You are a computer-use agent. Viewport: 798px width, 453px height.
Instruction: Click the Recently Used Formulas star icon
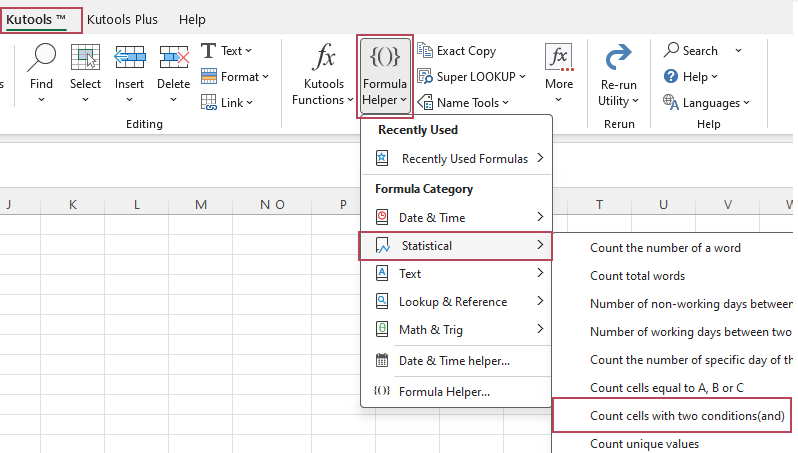tap(382, 158)
